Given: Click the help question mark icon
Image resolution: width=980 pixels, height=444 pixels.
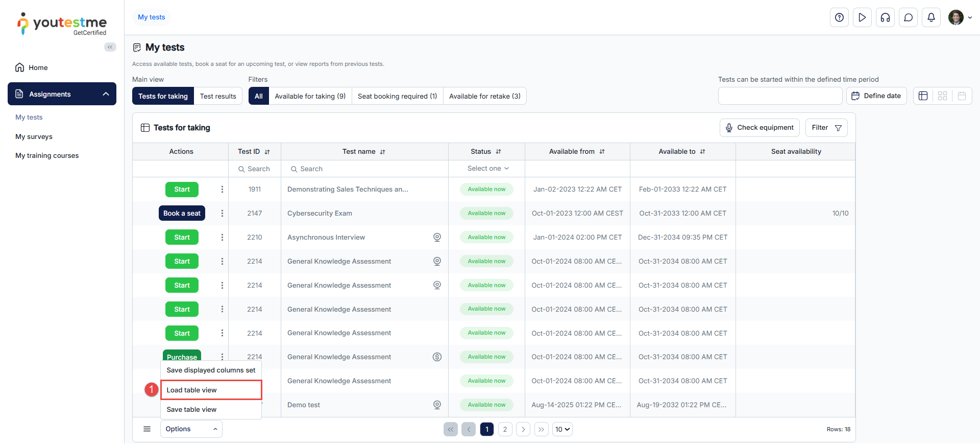Looking at the screenshot, I should 839,17.
